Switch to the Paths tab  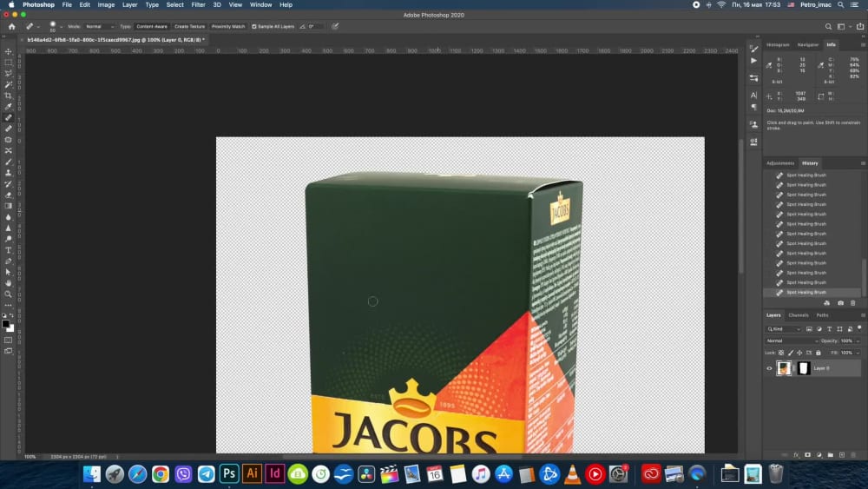[x=823, y=315]
